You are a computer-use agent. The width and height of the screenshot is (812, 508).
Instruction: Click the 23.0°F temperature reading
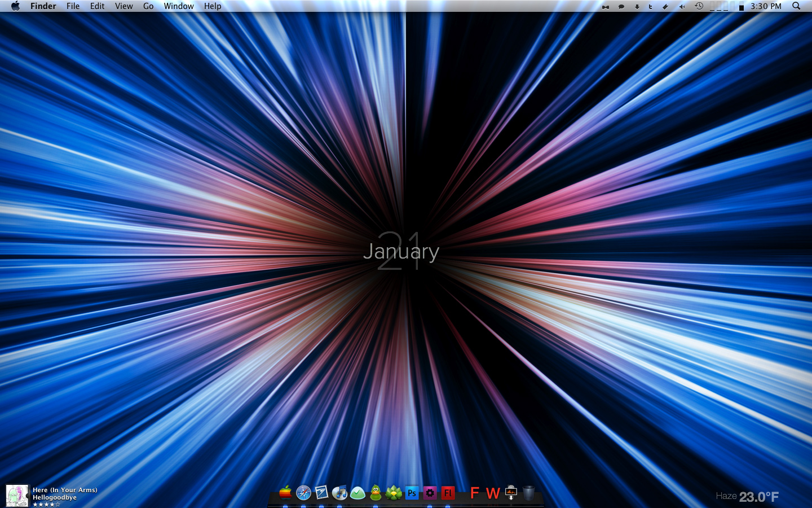point(759,497)
